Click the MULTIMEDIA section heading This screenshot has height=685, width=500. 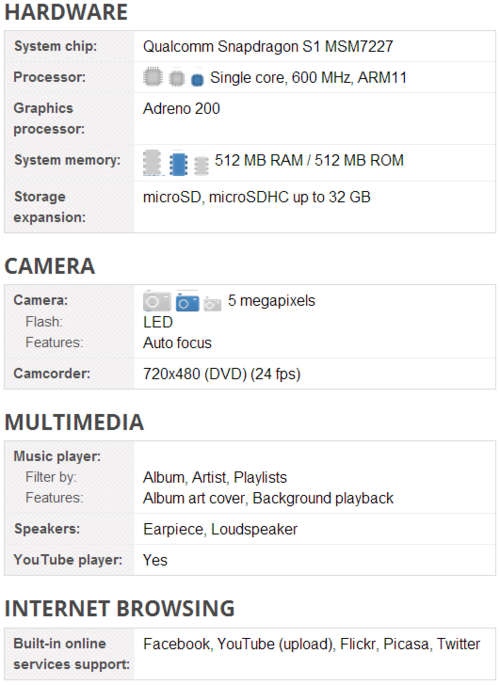(74, 422)
